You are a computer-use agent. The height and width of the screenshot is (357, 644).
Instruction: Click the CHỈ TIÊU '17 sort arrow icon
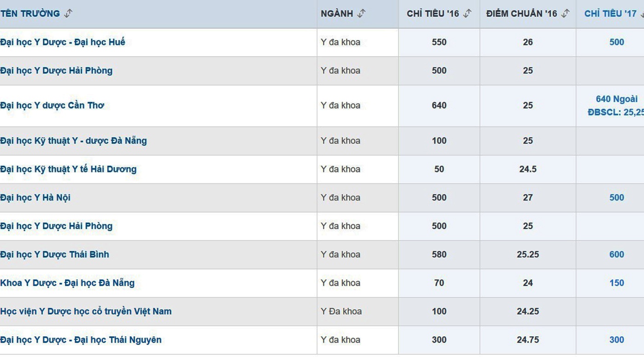(x=641, y=14)
